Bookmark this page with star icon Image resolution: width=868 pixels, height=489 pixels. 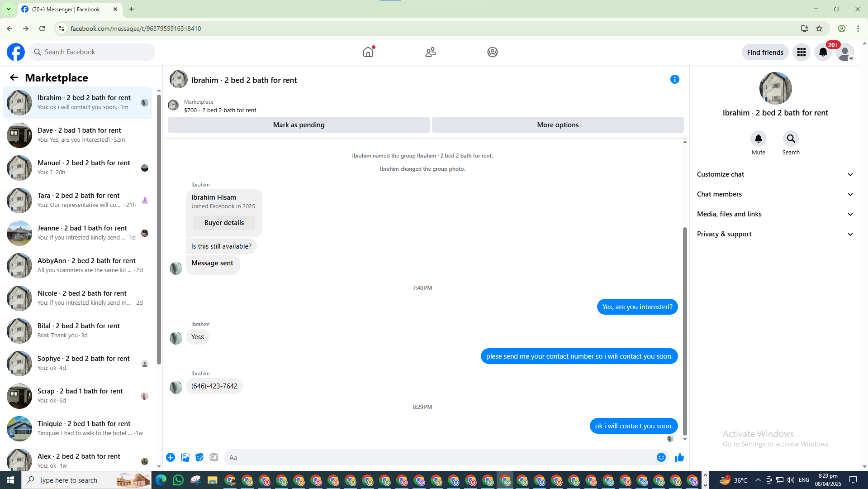(x=819, y=29)
